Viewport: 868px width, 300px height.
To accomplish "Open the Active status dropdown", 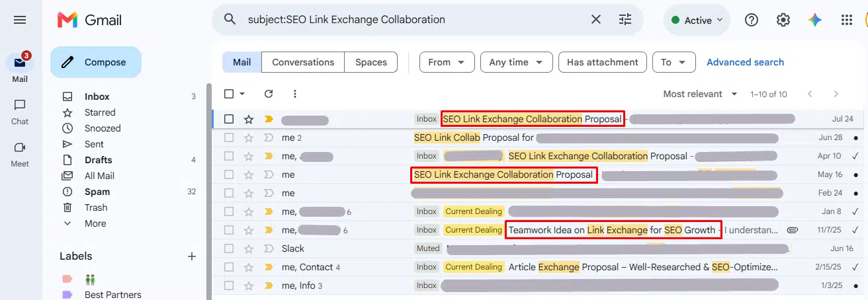I will pyautogui.click(x=697, y=20).
